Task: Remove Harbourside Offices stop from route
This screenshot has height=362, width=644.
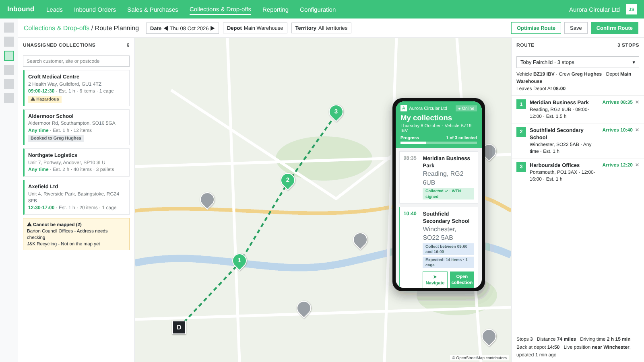Action: coord(637,165)
